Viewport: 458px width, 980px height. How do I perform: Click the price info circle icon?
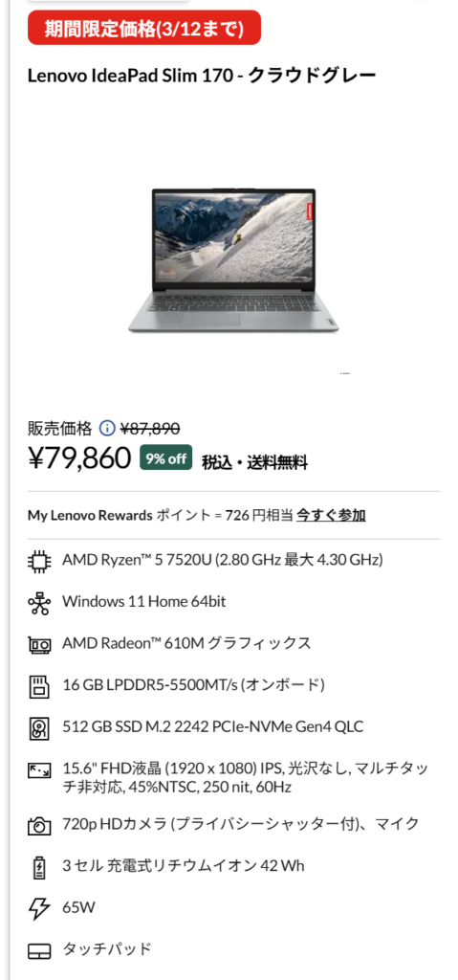pyautogui.click(x=107, y=428)
